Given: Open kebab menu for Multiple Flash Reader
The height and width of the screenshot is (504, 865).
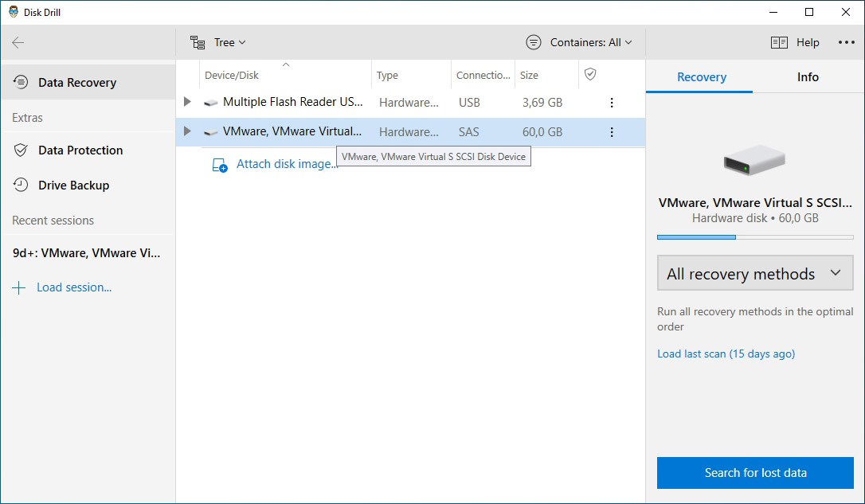Looking at the screenshot, I should [x=611, y=103].
